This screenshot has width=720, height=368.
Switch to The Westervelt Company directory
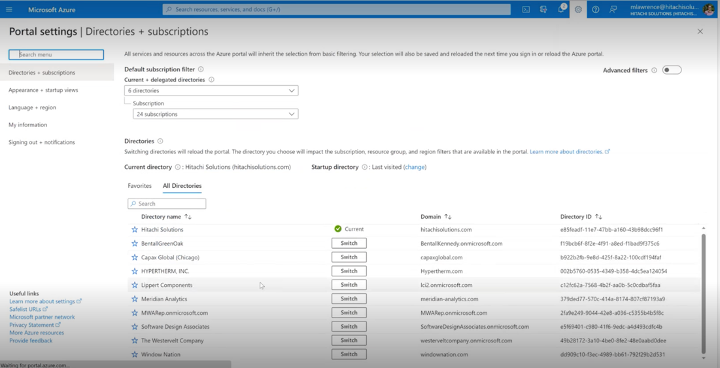(349, 340)
